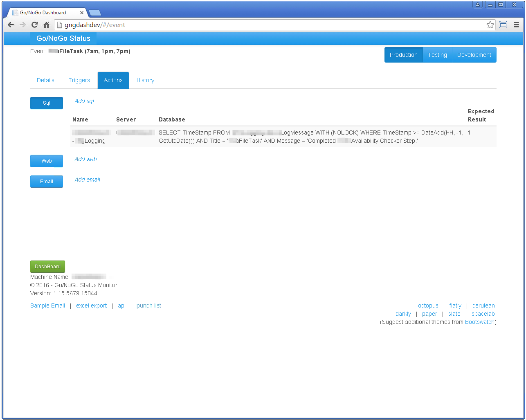Viewport: 526px width, 420px height.
Task: Bookmark page with the star icon
Action: [490, 25]
